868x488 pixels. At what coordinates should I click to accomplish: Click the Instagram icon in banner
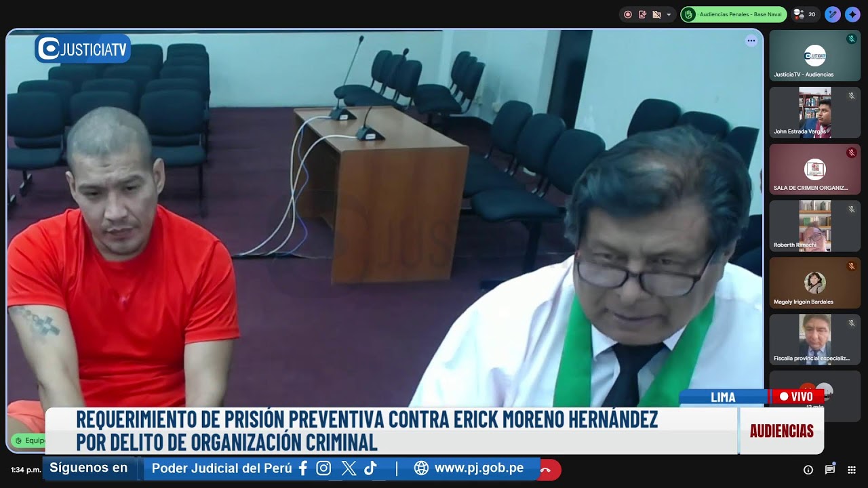click(324, 468)
